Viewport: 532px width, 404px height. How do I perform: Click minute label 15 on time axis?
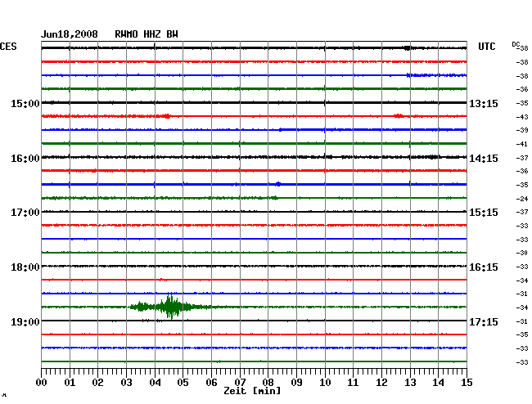(467, 382)
